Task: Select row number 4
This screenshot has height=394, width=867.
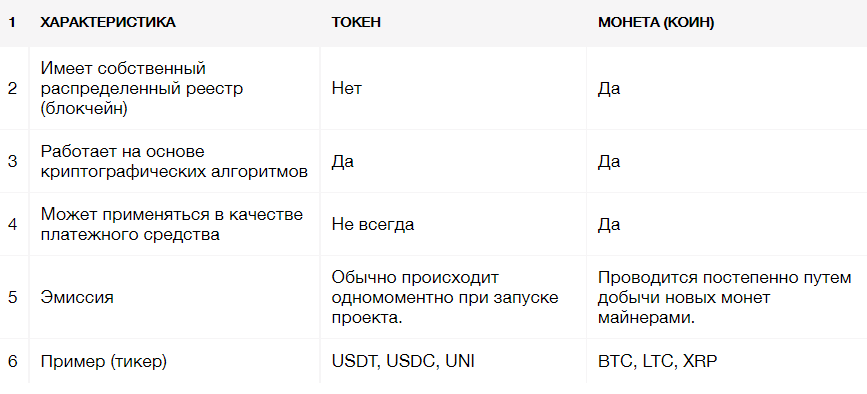Action: point(12,224)
